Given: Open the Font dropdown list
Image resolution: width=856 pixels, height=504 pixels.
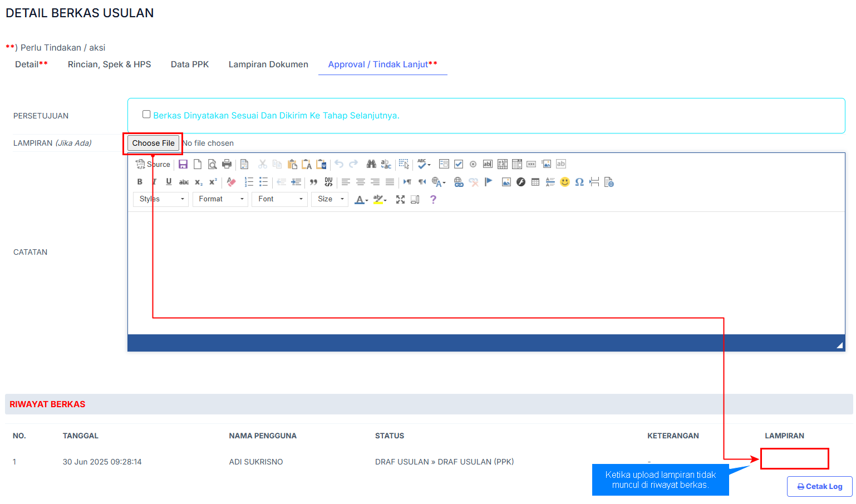Looking at the screenshot, I should (x=279, y=199).
